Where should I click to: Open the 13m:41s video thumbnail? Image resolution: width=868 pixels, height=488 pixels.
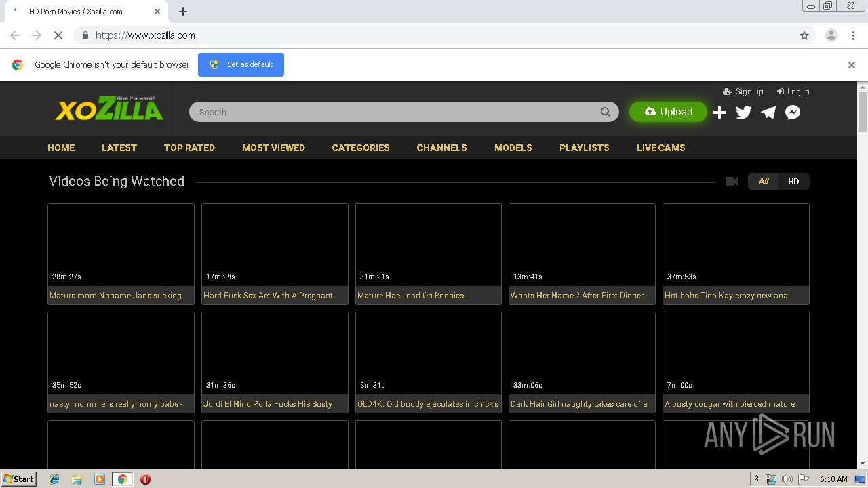[x=582, y=245]
